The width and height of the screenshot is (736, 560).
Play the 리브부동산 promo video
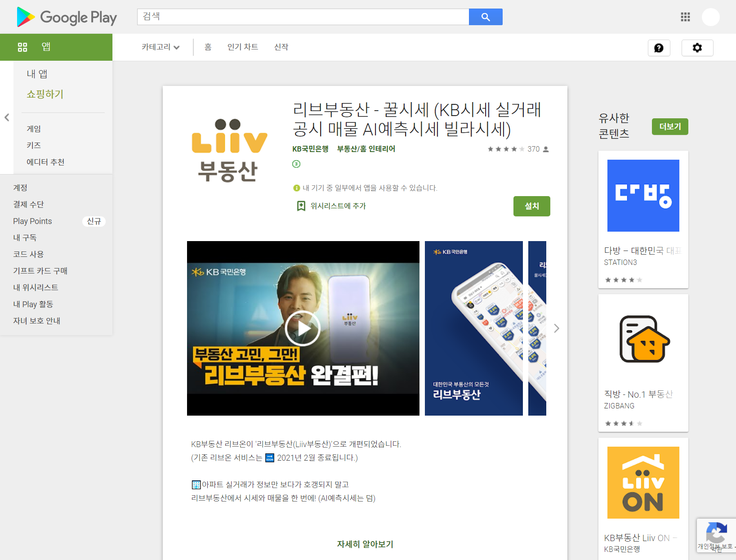click(303, 328)
